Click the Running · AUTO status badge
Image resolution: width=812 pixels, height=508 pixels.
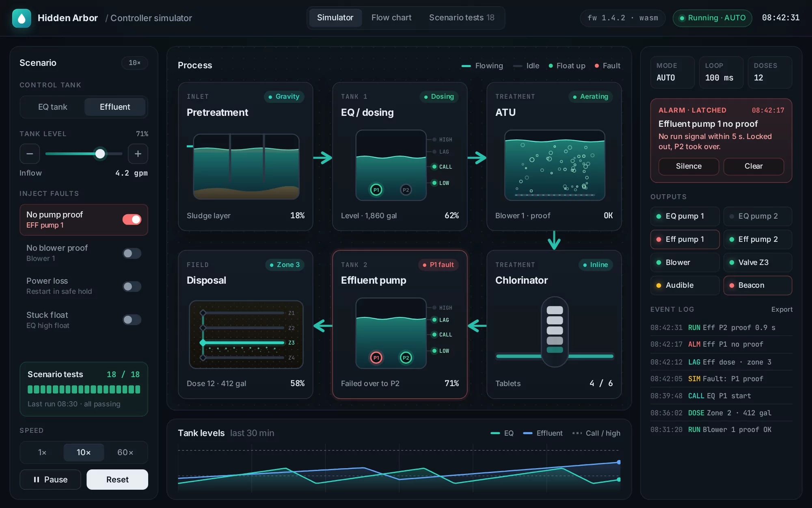pos(713,18)
